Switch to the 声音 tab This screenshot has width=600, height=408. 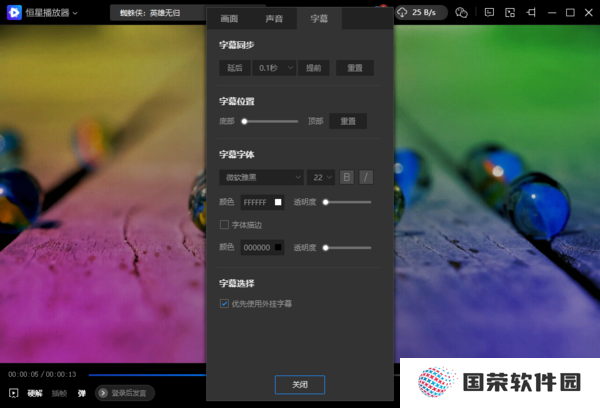[x=274, y=18]
